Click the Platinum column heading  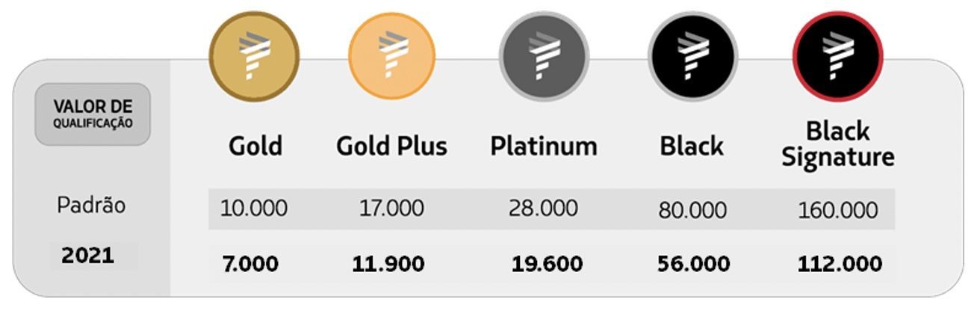click(x=544, y=146)
